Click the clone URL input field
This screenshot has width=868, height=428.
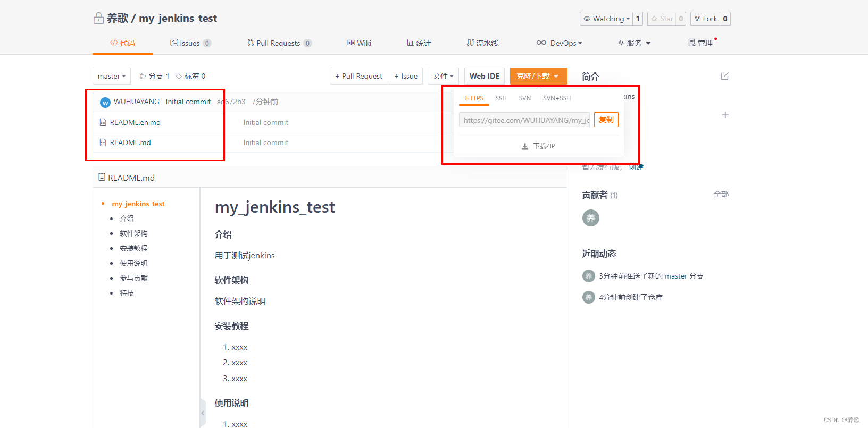(524, 120)
